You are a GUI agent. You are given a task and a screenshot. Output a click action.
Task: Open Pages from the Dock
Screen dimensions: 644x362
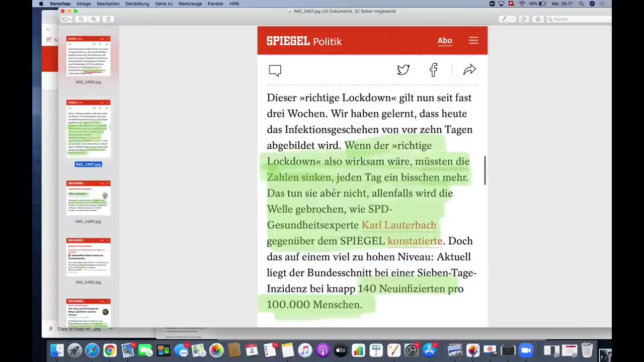click(x=393, y=350)
